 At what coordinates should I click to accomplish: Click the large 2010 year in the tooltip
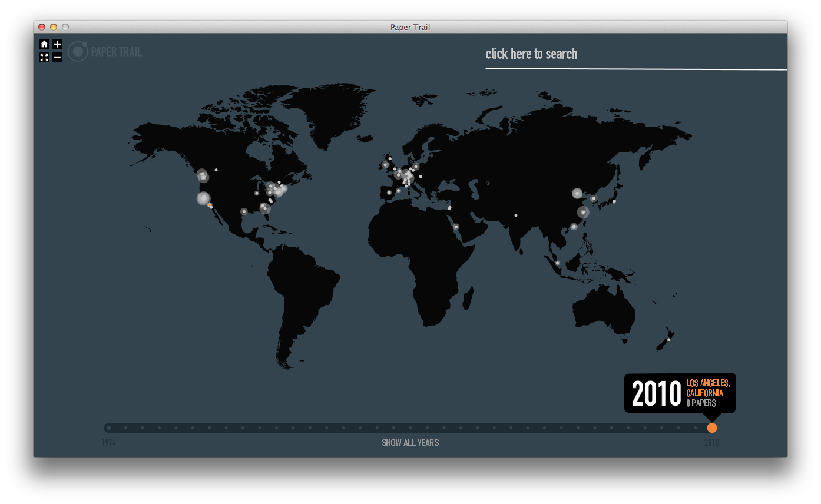pyautogui.click(x=656, y=394)
